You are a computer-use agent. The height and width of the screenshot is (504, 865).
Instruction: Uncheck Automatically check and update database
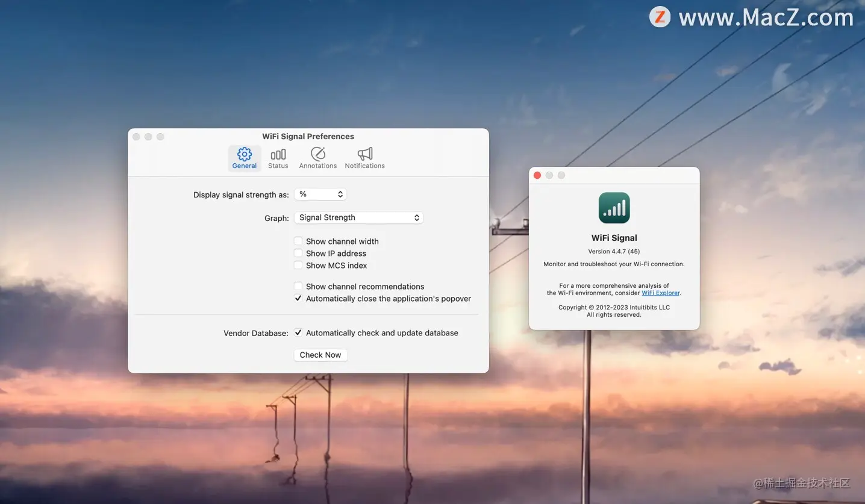298,332
